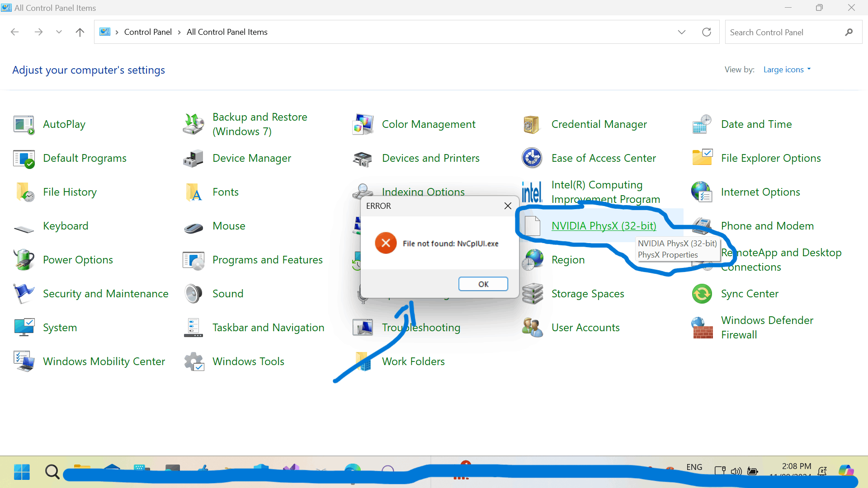The width and height of the screenshot is (868, 488).
Task: Click the Windows Start button on taskbar
Action: [x=22, y=472]
